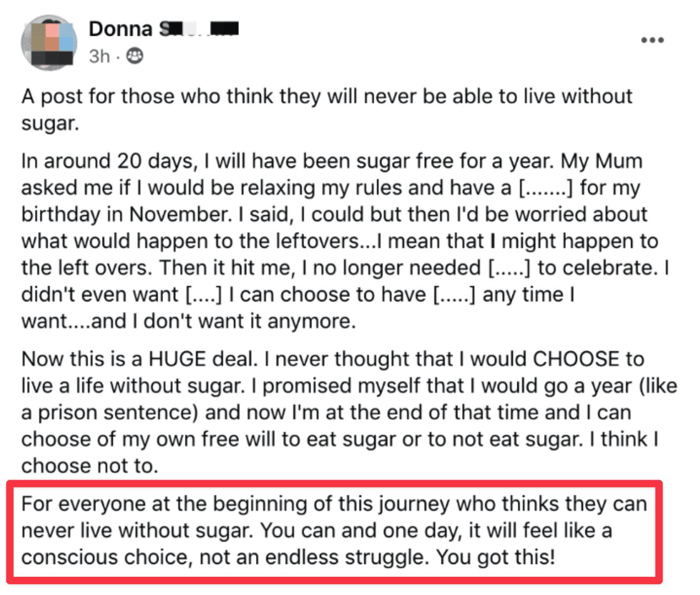Click the bracketed blank after "didn't even want"
The image size is (700, 595).
203,295
